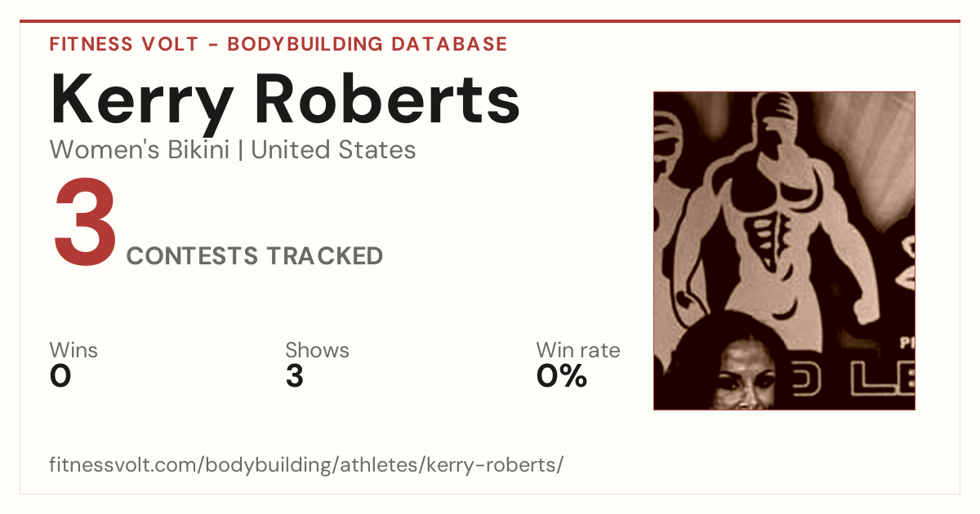980x514 pixels.
Task: Click the United States country text
Action: [x=333, y=150]
